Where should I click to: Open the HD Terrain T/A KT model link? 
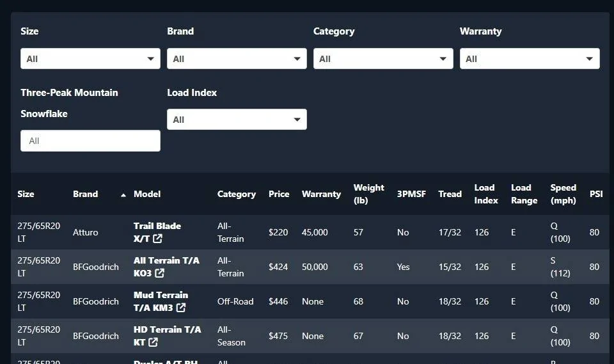(x=167, y=336)
